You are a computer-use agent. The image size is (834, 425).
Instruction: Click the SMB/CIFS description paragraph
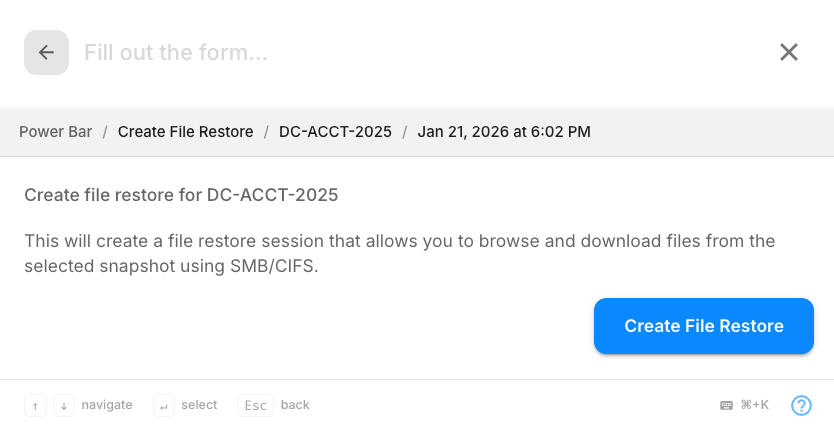(400, 254)
